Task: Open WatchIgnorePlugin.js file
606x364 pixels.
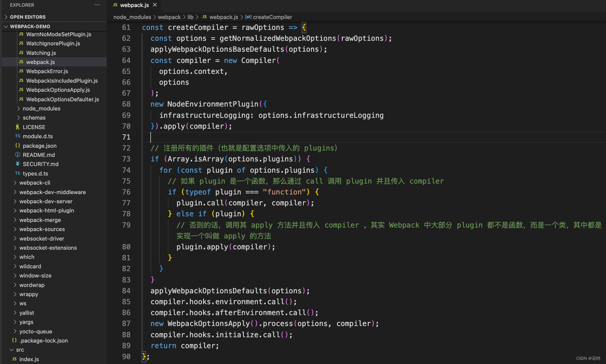Action: pos(53,43)
